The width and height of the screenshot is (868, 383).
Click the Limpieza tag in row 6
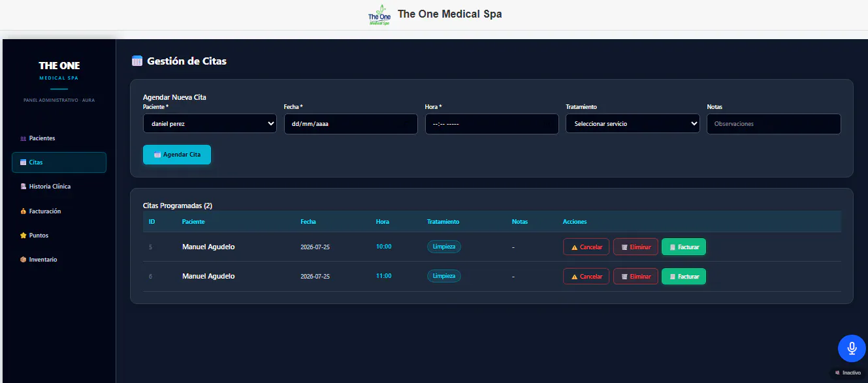(x=444, y=276)
